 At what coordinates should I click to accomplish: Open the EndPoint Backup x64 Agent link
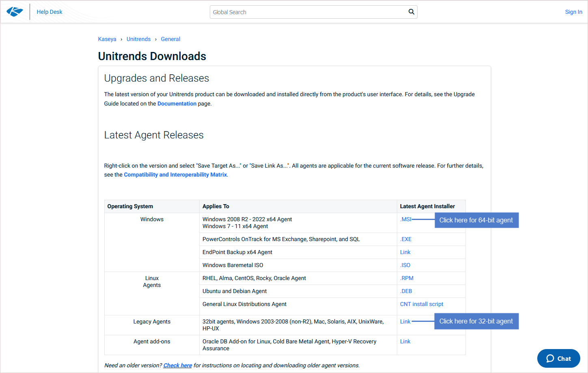click(x=405, y=252)
